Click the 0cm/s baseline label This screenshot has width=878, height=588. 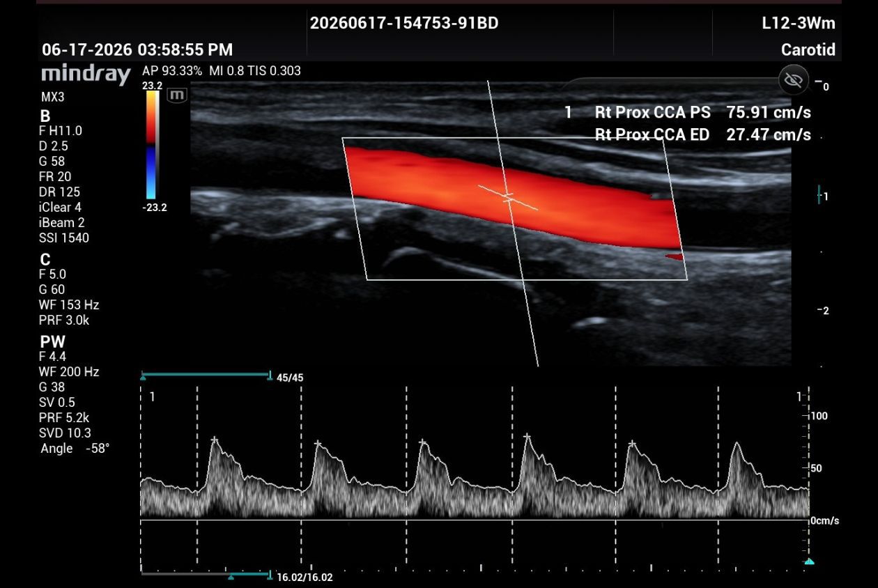825,521
